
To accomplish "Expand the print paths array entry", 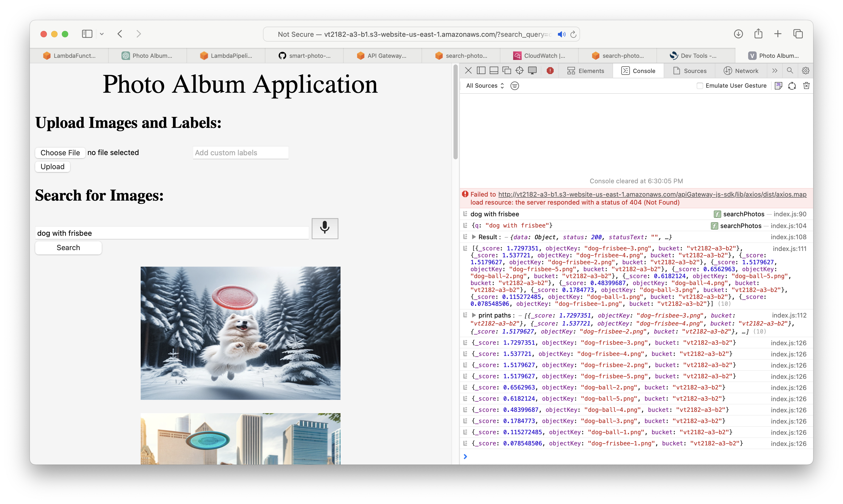I will tap(474, 315).
